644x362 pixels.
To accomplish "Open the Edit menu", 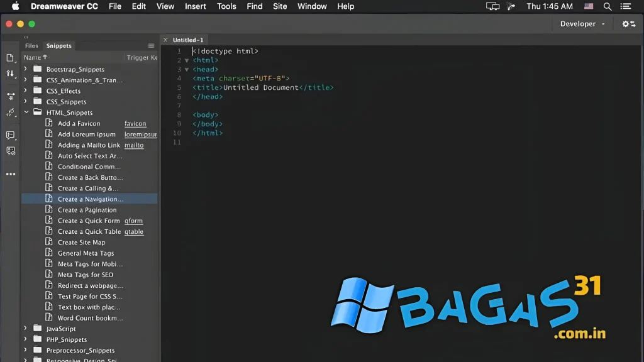I will (139, 6).
